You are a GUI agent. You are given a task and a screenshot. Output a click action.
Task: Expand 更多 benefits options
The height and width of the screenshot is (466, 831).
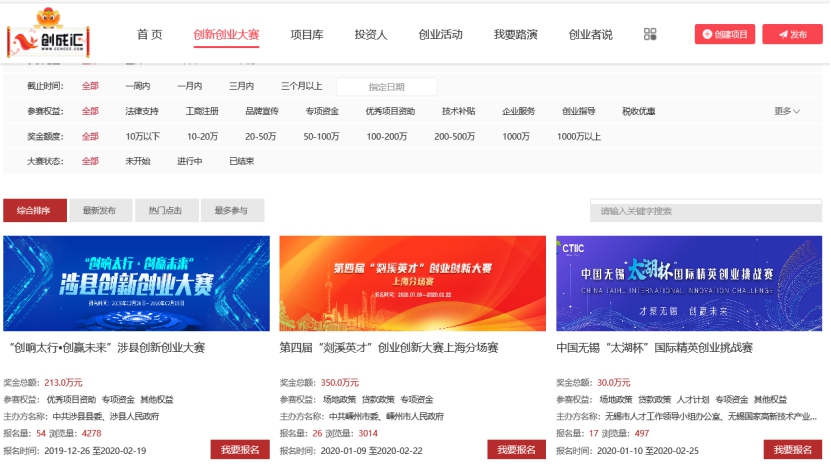tap(787, 111)
